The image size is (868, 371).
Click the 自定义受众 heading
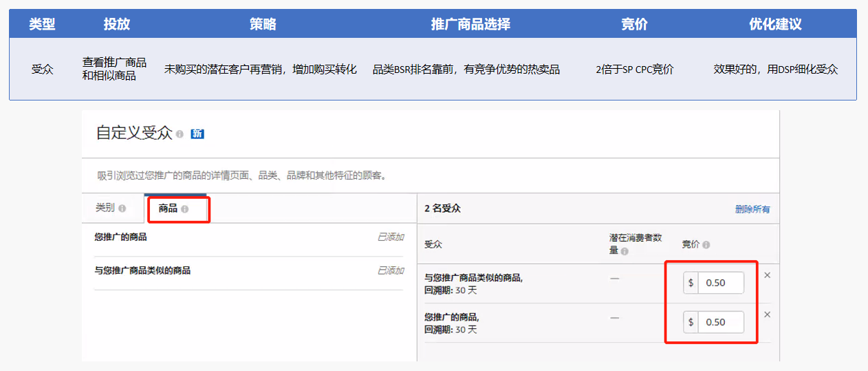[x=134, y=133]
